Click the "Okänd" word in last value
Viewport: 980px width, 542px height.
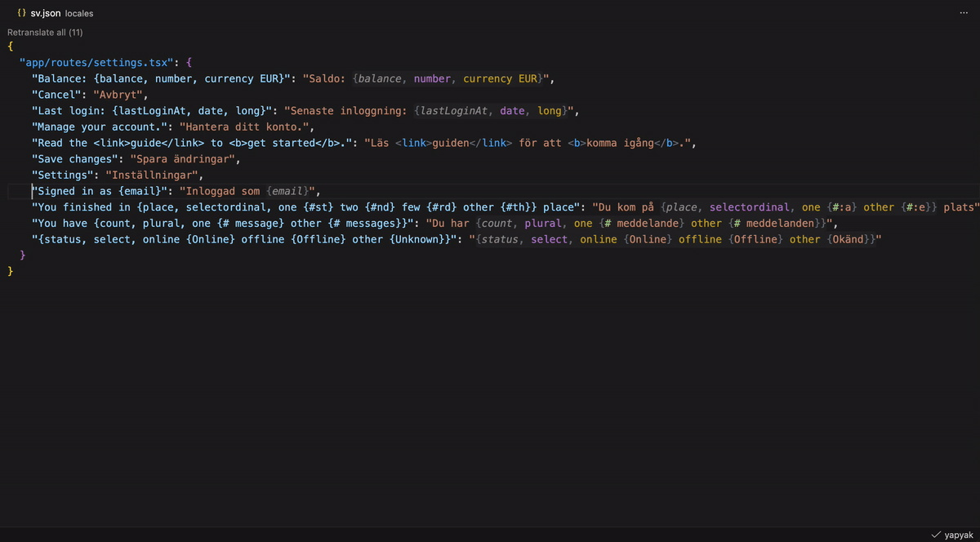849,239
